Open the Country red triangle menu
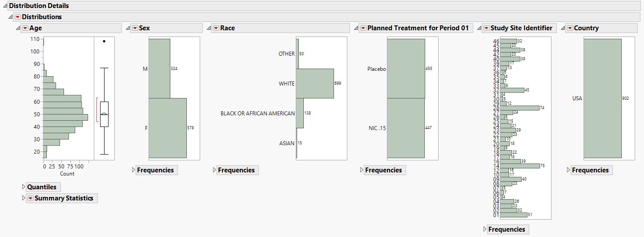The height and width of the screenshot is (237, 644). click(570, 28)
